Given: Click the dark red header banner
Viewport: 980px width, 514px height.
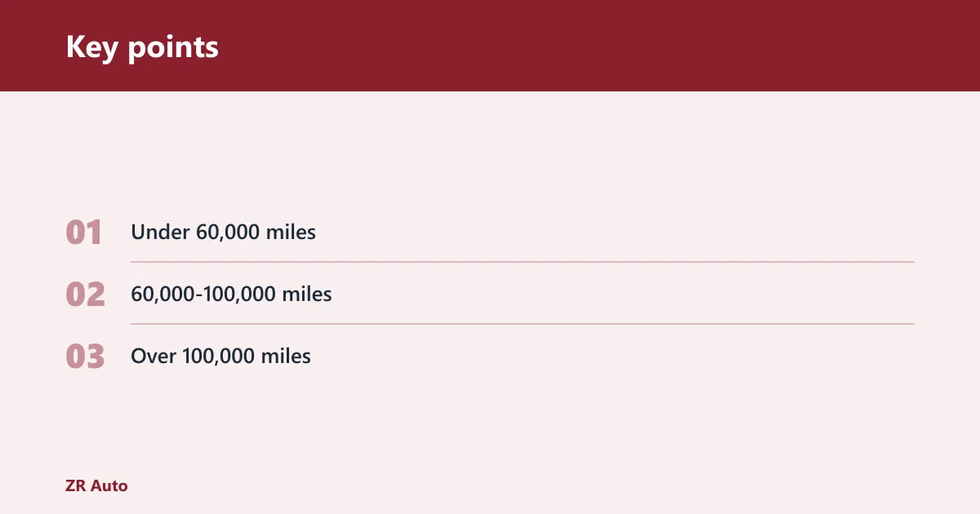Looking at the screenshot, I should (490, 46).
